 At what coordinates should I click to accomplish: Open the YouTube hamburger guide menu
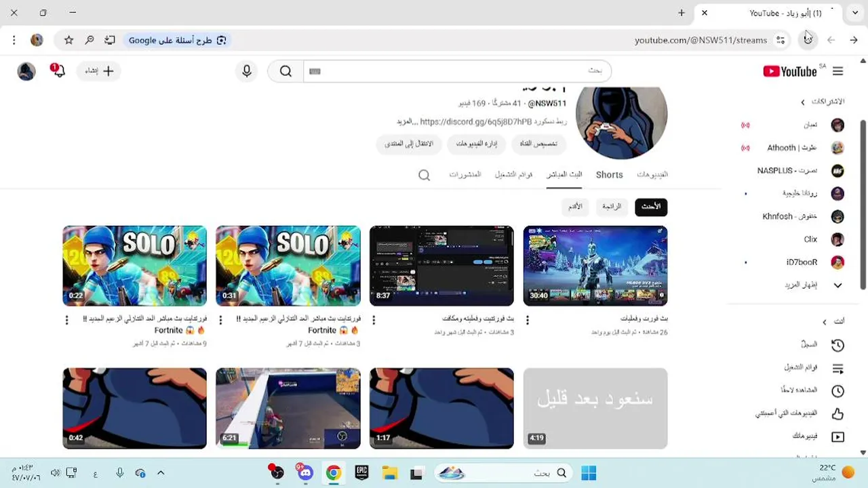pyautogui.click(x=837, y=71)
